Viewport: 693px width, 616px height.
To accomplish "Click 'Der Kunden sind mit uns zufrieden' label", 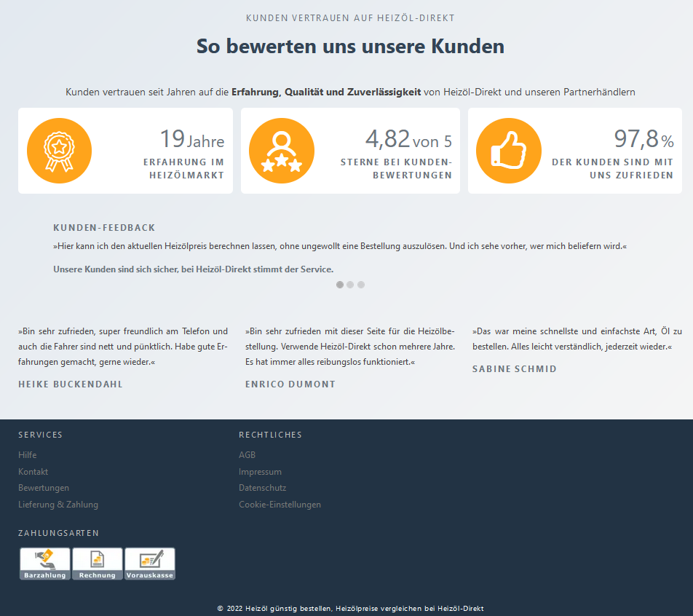I will (x=613, y=168).
